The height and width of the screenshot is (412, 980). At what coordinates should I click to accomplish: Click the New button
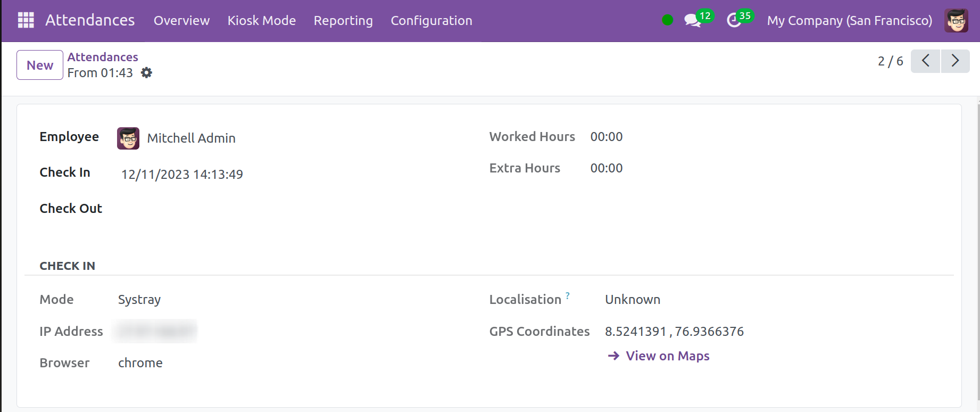[x=40, y=65]
